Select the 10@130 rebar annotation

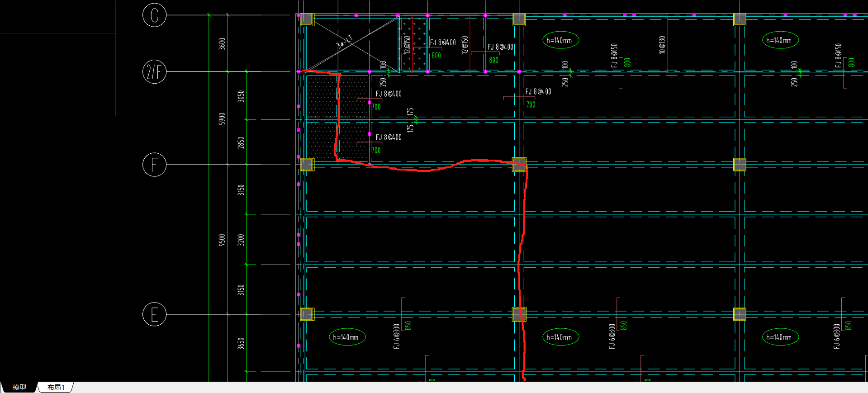pyautogui.click(x=662, y=45)
